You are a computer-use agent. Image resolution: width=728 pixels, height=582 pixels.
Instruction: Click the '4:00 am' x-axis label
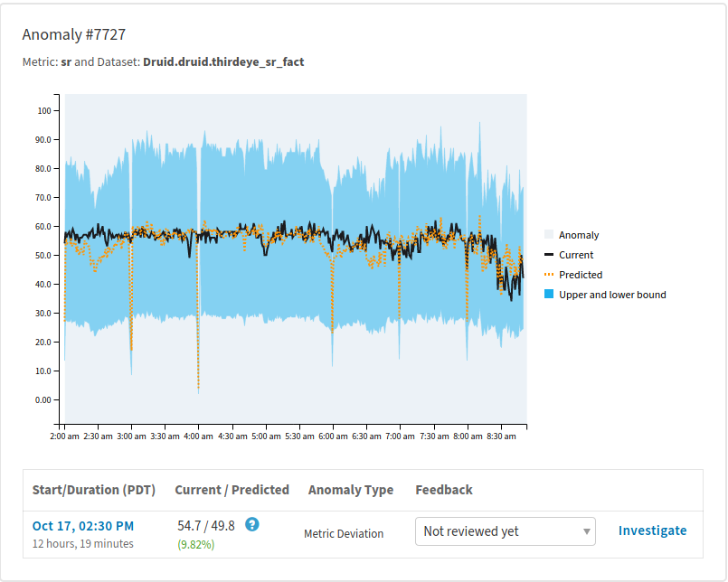click(198, 436)
